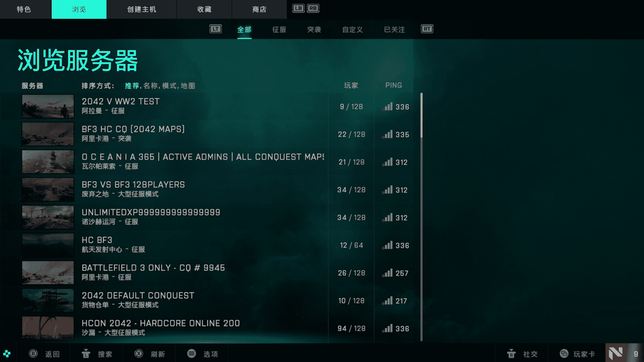The image size is (644, 362).
Task: Open server 搜索
Action: click(x=105, y=354)
